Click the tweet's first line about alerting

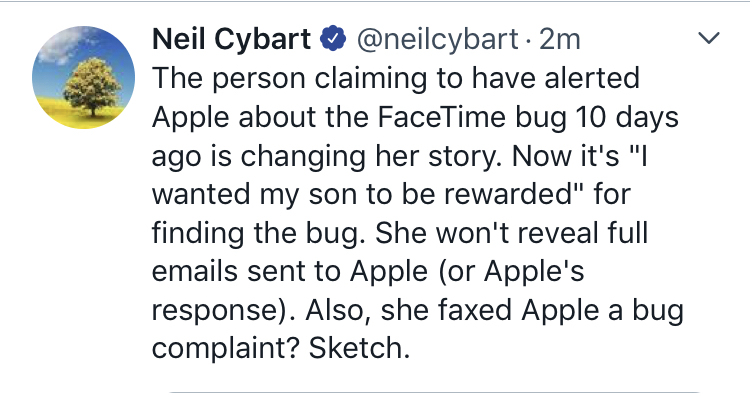(x=396, y=79)
